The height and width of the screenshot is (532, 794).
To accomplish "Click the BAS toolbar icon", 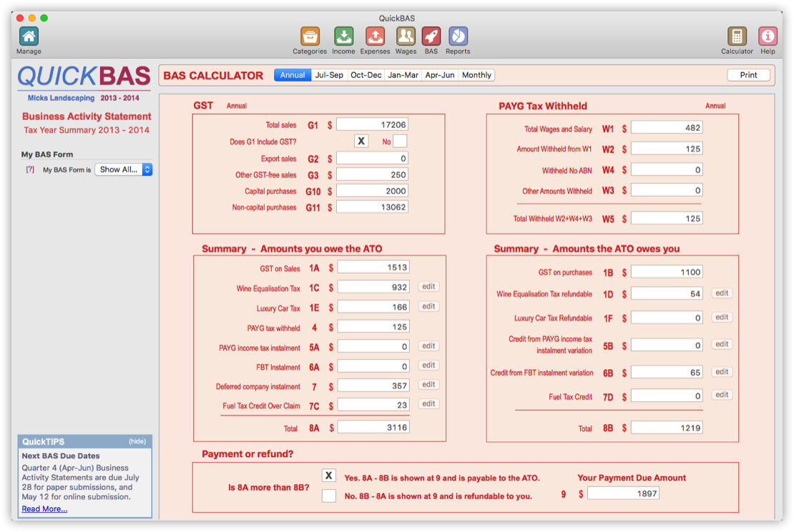I will tap(431, 35).
